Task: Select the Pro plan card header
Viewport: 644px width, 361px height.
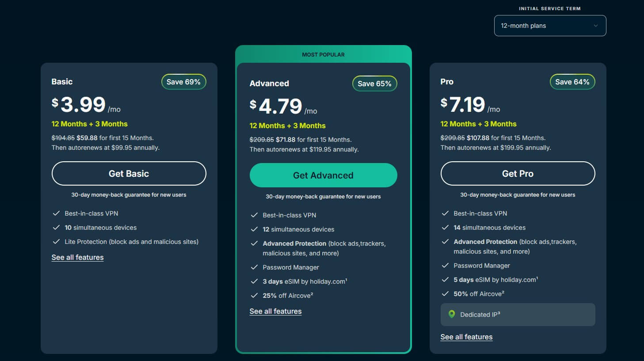Action: click(446, 81)
